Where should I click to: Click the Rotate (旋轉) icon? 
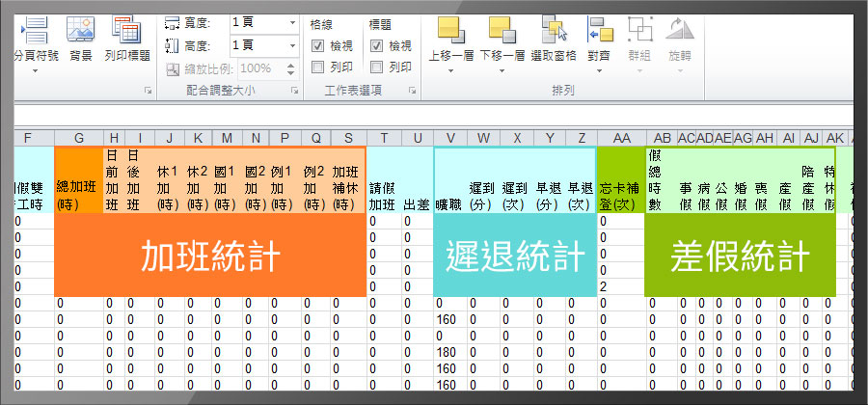pos(680,33)
